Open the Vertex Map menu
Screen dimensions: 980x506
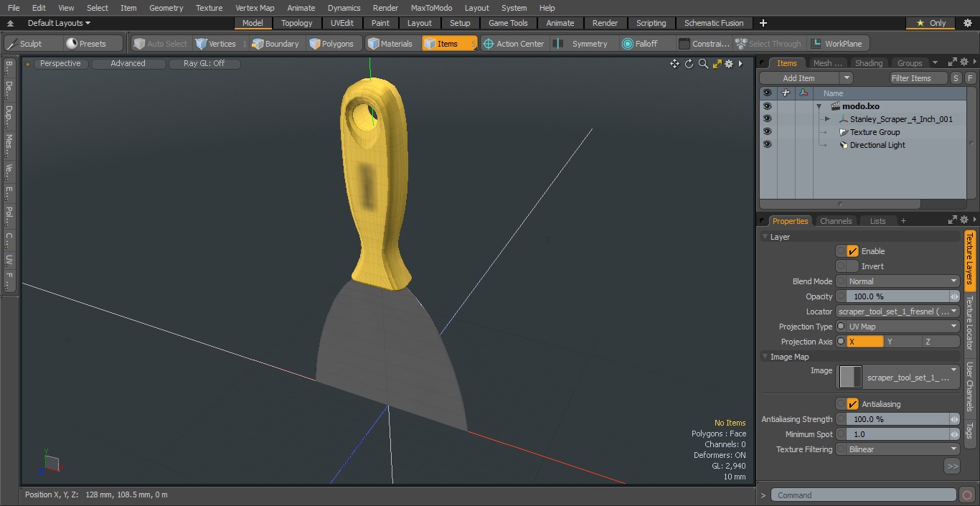point(255,8)
